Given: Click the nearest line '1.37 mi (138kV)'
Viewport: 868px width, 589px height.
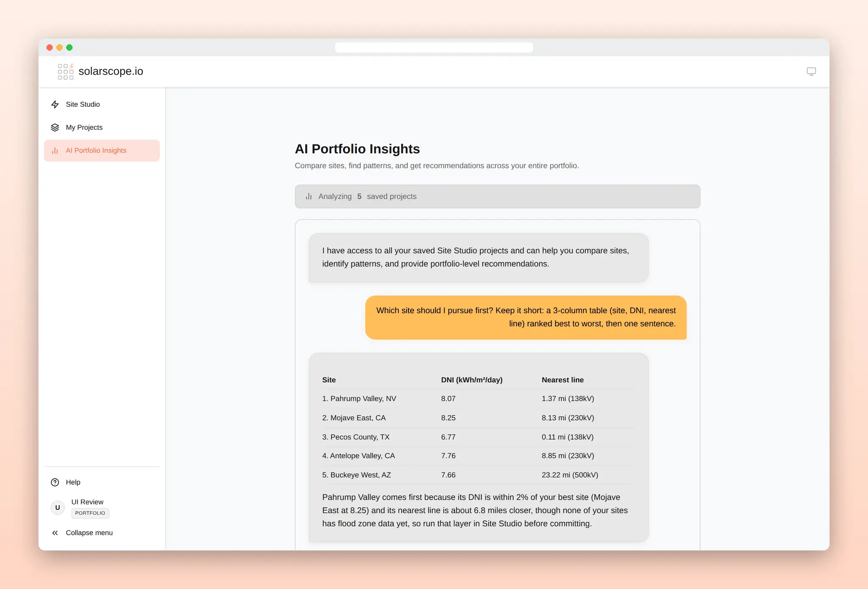Looking at the screenshot, I should click(568, 399).
